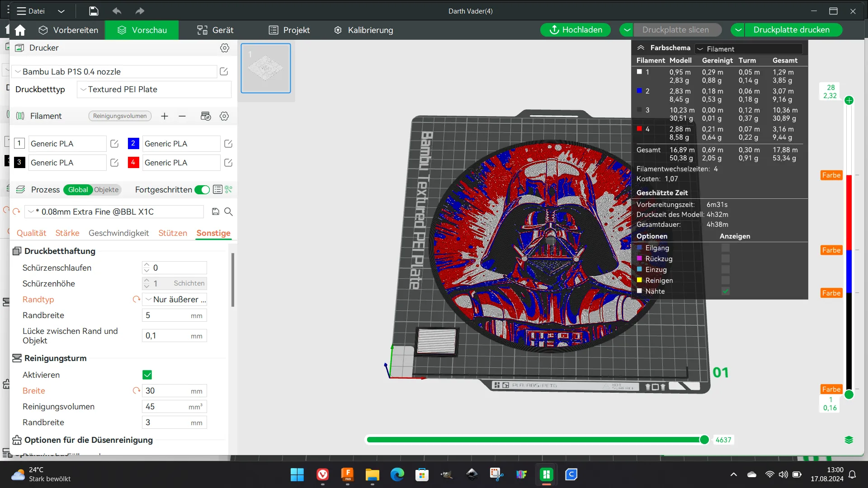Select the plate 1 thumbnail
The width and height of the screenshot is (868, 488).
(x=266, y=68)
